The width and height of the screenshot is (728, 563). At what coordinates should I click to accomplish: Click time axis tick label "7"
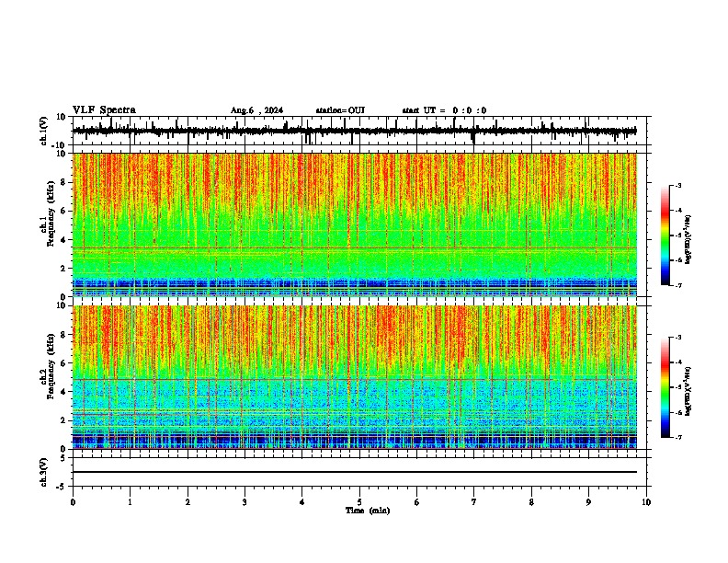click(474, 502)
